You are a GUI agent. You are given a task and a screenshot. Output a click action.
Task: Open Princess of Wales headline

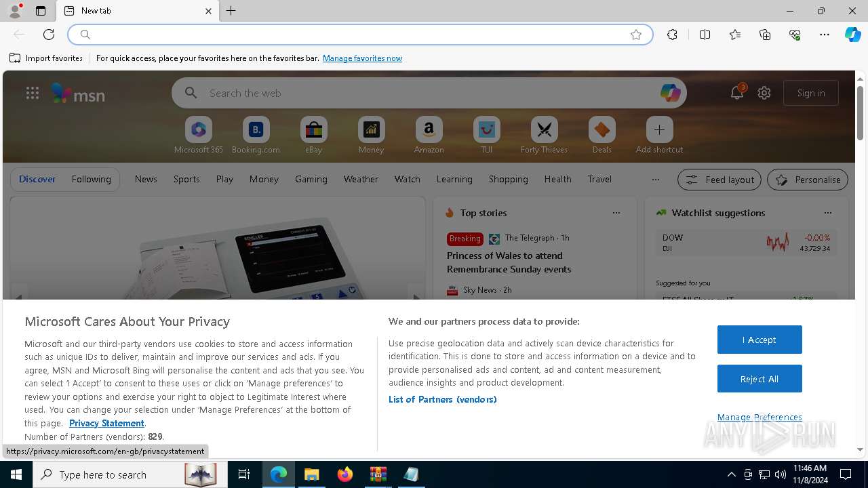point(509,262)
